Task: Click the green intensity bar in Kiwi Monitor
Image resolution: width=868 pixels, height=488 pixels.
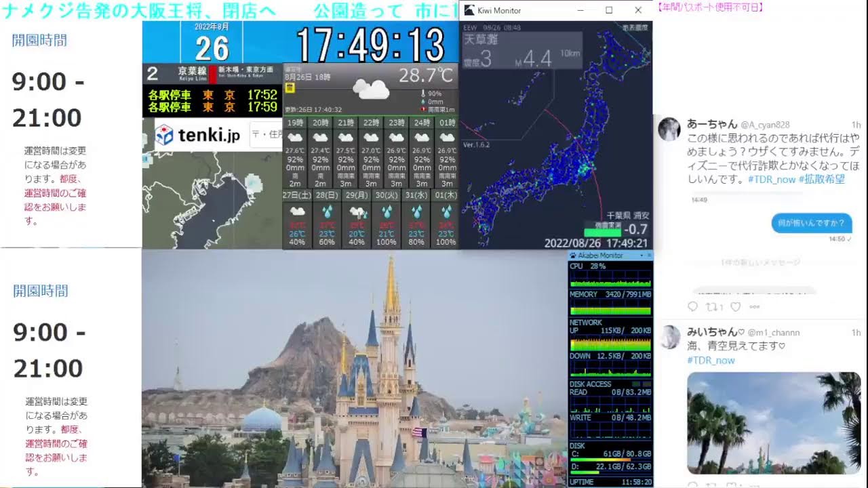Action: tap(602, 232)
